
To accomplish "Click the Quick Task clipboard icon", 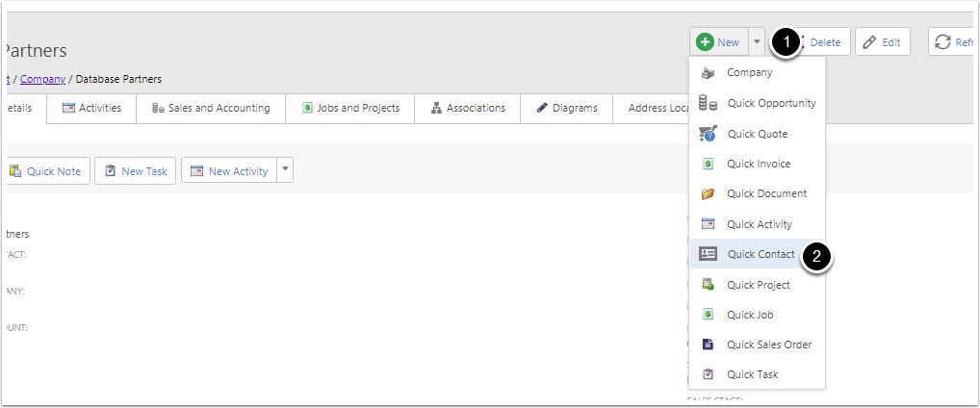I will pos(708,374).
